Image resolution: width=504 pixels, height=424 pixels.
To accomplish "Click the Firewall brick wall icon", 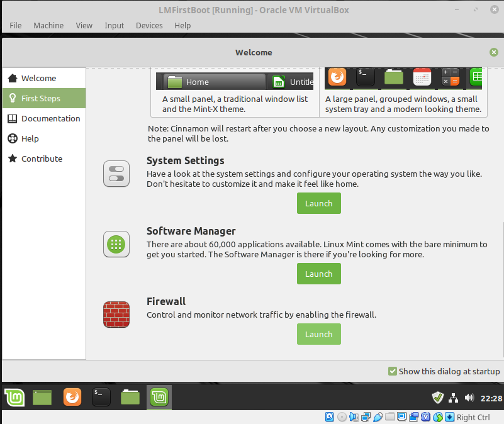I will point(116,315).
